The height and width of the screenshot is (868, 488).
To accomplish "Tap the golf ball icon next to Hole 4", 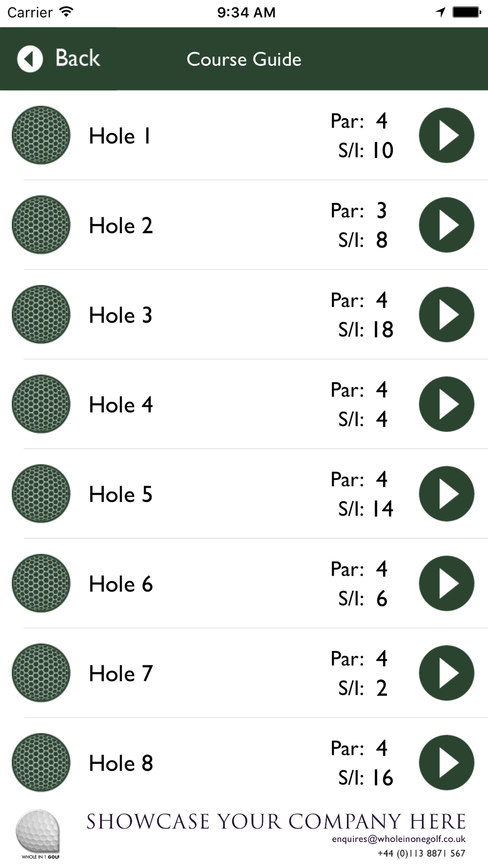I will pyautogui.click(x=41, y=404).
